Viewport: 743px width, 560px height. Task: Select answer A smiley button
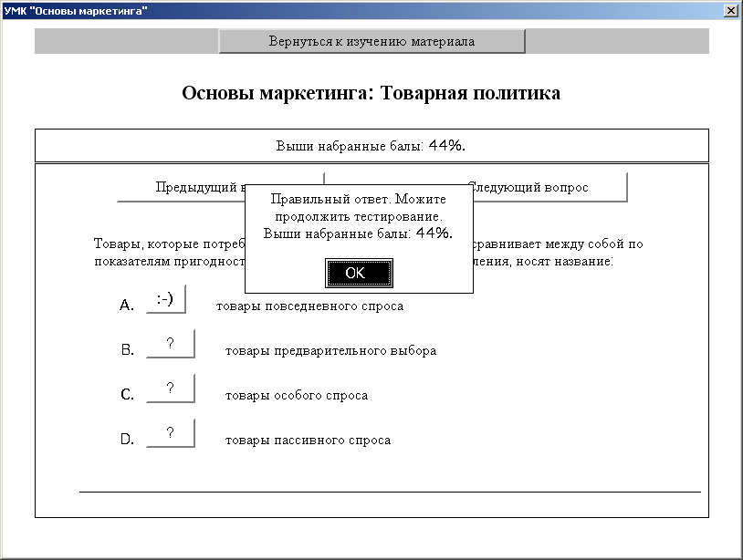click(165, 299)
